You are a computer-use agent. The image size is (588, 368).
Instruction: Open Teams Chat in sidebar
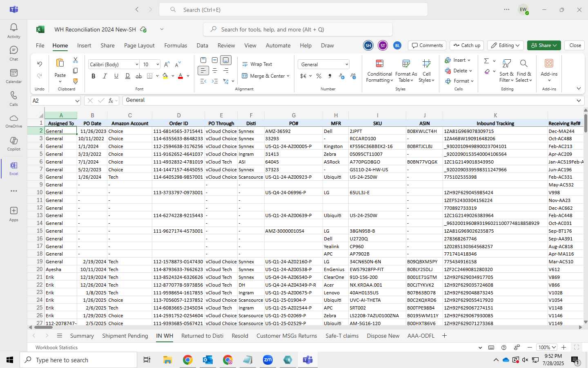pos(13,53)
